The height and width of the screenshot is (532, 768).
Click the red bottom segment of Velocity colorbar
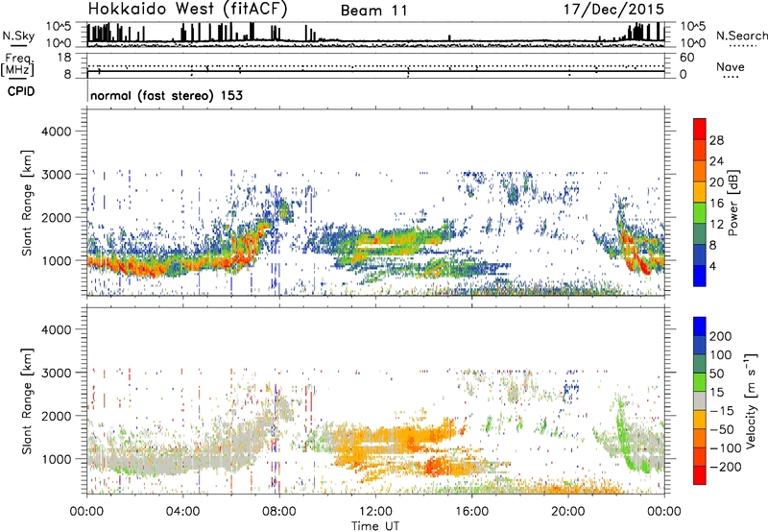click(700, 475)
